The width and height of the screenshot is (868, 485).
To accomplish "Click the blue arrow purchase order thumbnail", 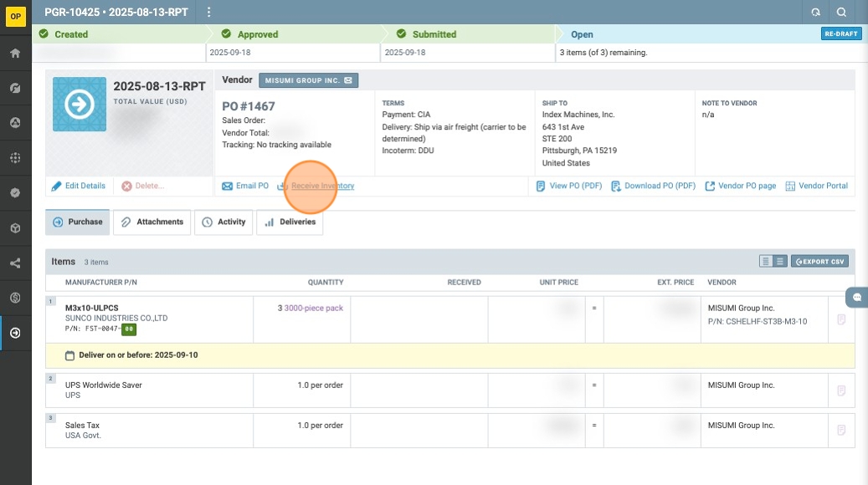I will (x=79, y=105).
